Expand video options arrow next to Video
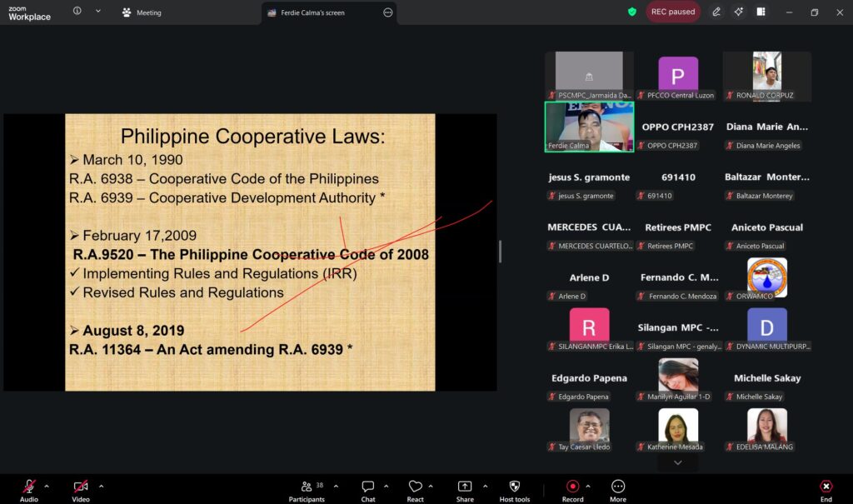 pyautogui.click(x=102, y=486)
